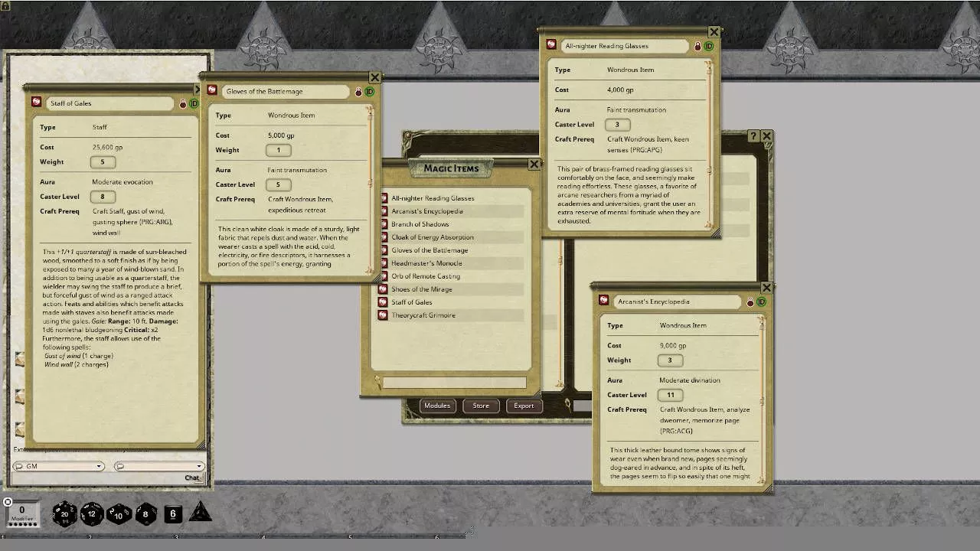This screenshot has height=551, width=980.
Task: Open link icon for Branch of Shadows
Action: (384, 224)
